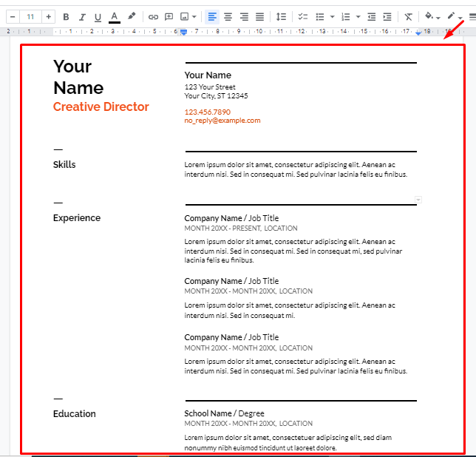
Task: Click 'School Name / Degree' heading
Action: tap(225, 413)
